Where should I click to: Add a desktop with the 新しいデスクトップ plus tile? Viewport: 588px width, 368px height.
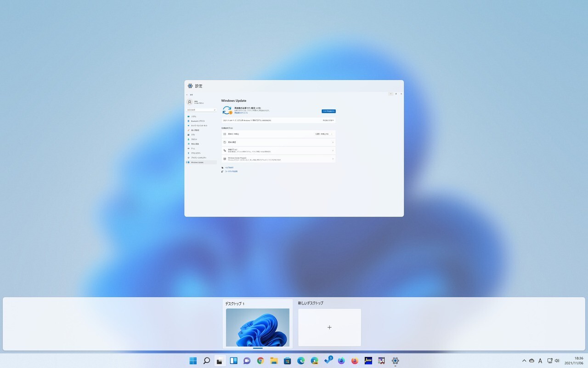point(329,327)
